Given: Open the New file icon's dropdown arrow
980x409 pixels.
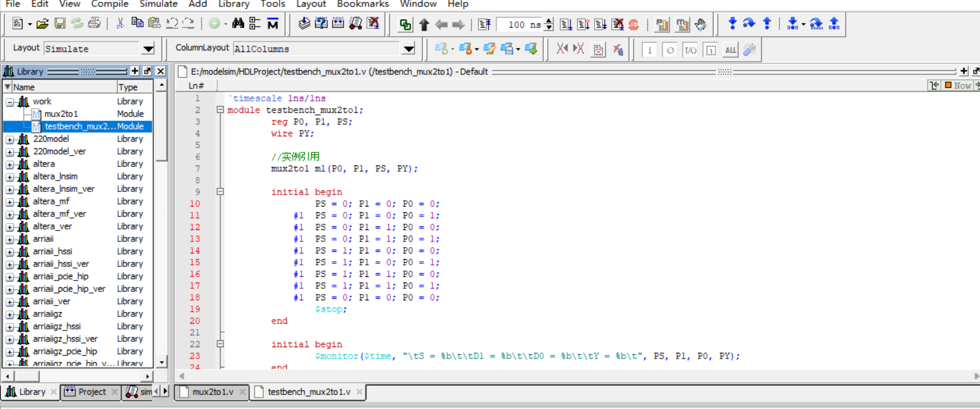Looking at the screenshot, I should pos(30,24).
